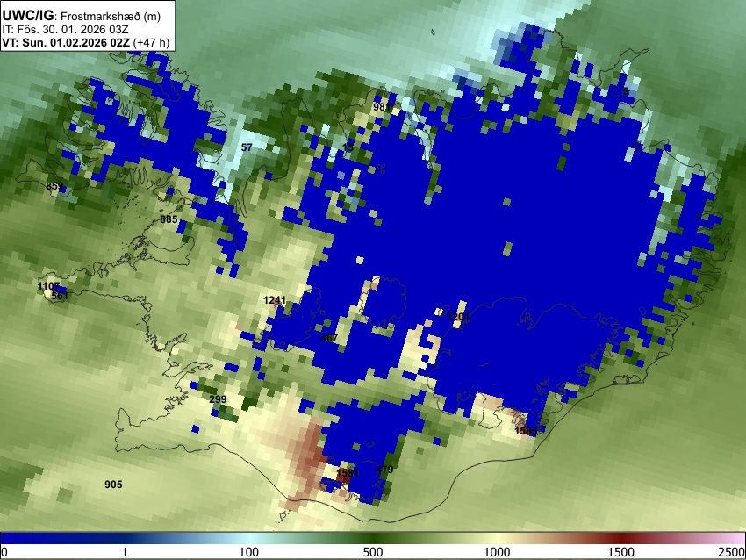Click the map value 981

pos(382,107)
